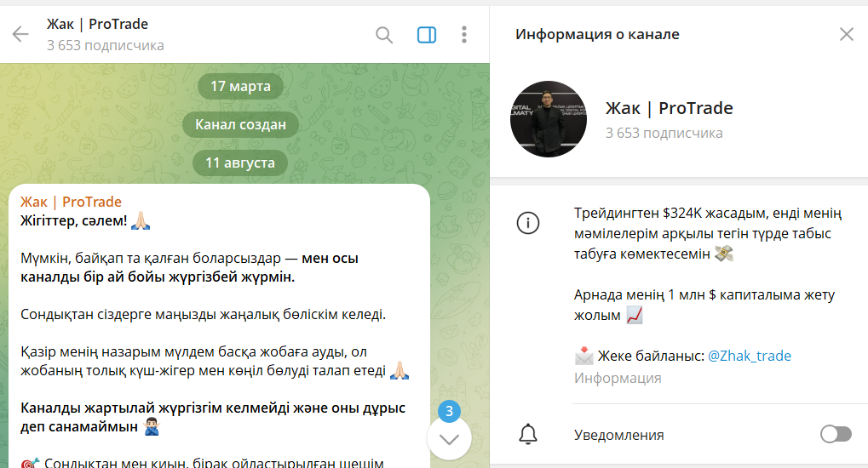Image resolution: width=868 pixels, height=468 pixels.
Task: Toggle the right sidebar panel icon
Action: (x=426, y=35)
